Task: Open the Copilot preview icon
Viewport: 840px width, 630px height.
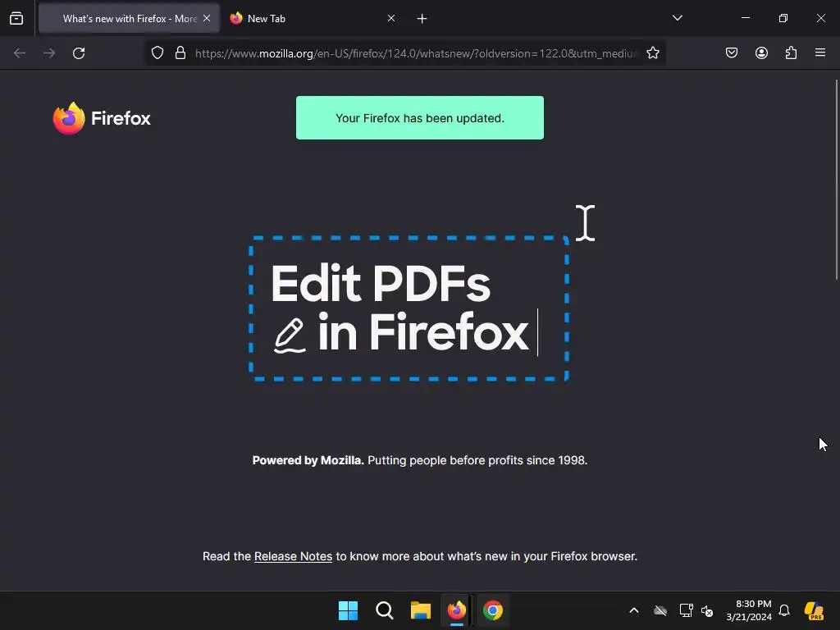Action: (x=815, y=610)
